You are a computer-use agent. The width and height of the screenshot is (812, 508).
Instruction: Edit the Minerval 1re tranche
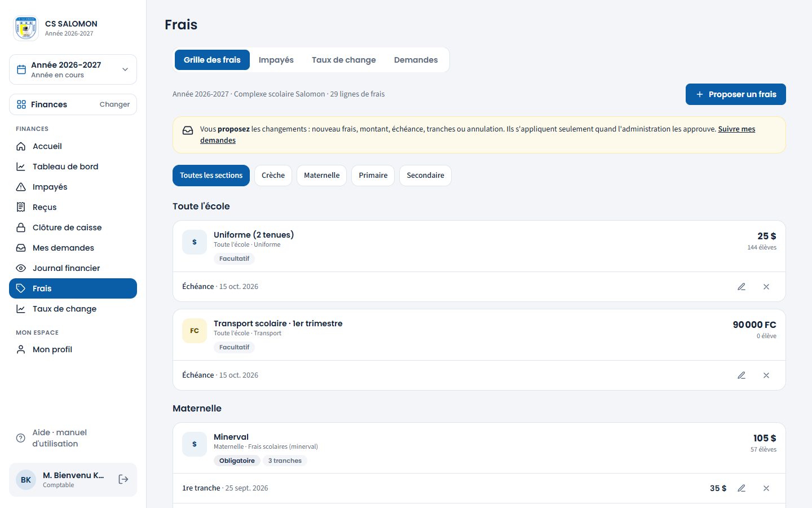pos(742,488)
